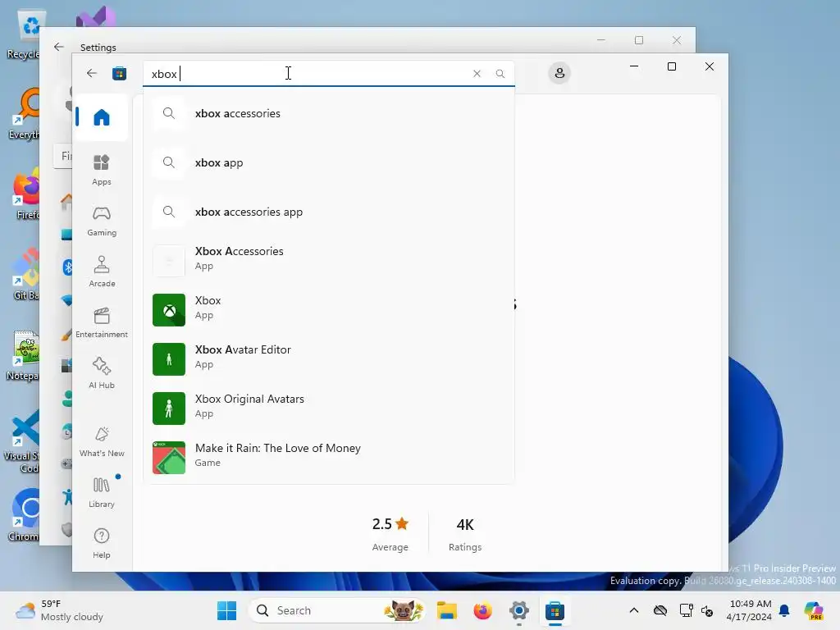Click the 4K Ratings count
Screen dimensions: 840x630
[x=465, y=533]
